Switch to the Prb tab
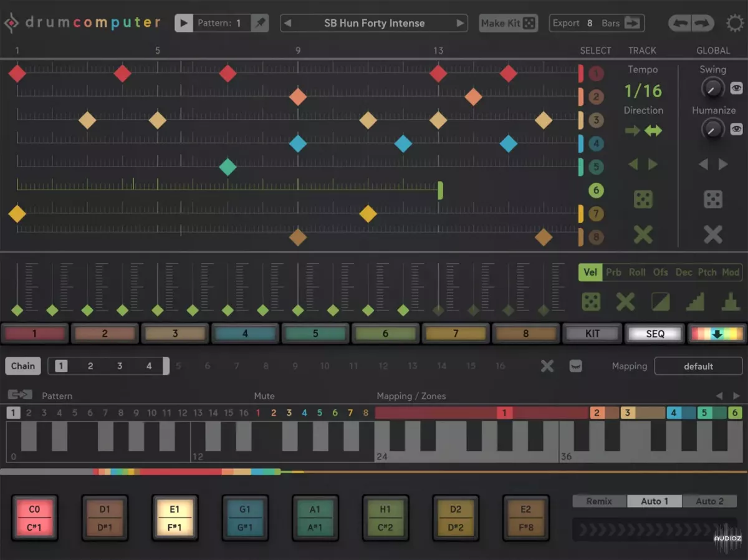This screenshot has height=560, width=748. (613, 272)
